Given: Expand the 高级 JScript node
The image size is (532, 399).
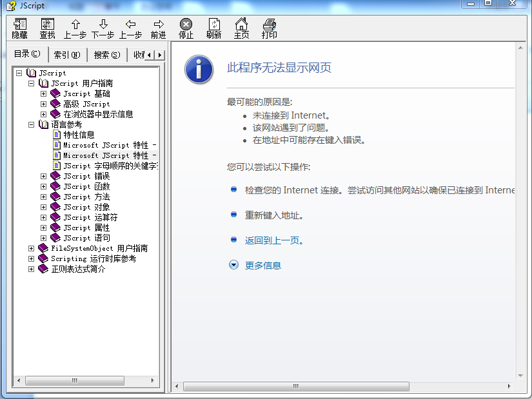Looking at the screenshot, I should 43,104.
